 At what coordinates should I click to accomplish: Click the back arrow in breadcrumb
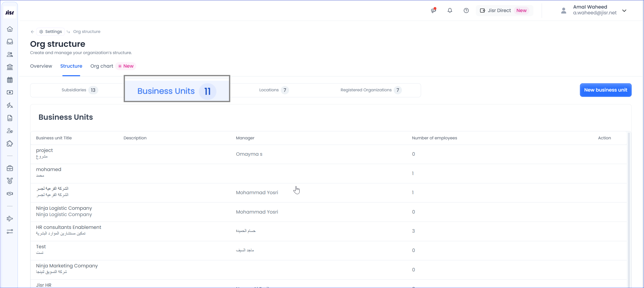click(x=32, y=32)
